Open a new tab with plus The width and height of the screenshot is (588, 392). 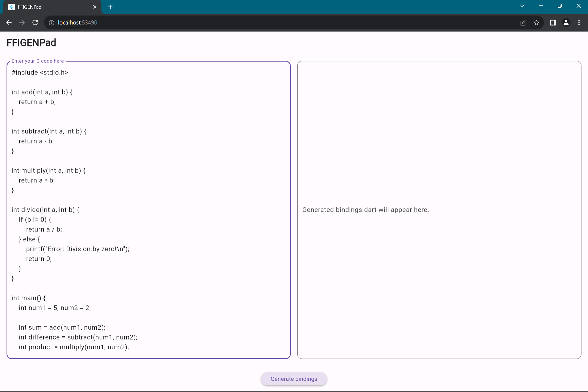tap(110, 7)
